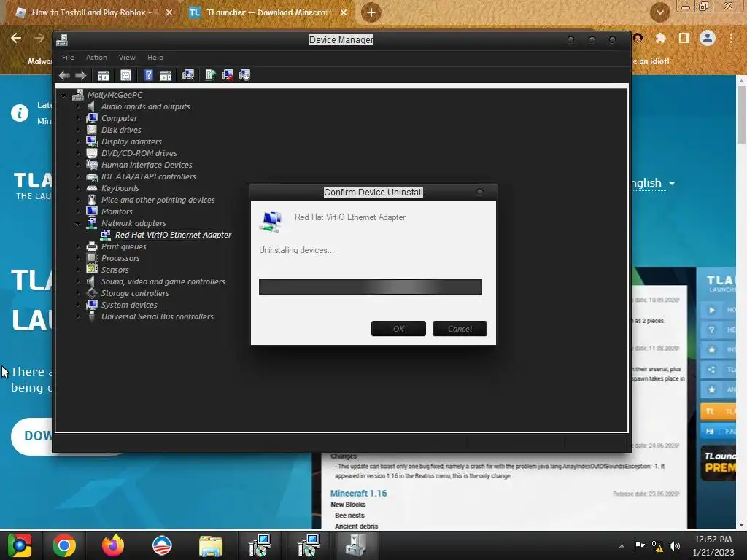
Task: Open the View menu in Device Manager
Action: [x=127, y=57]
